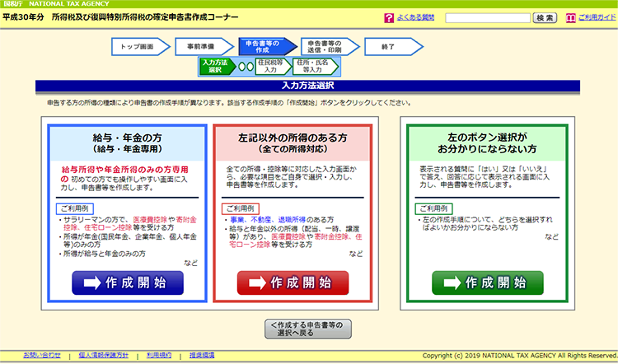
Task: Click the 事業、不動産、退職所得 blue text
Action: 268,219
